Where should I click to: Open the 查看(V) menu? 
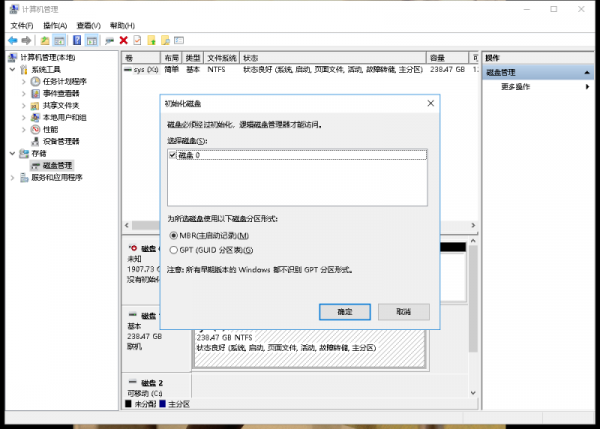88,25
